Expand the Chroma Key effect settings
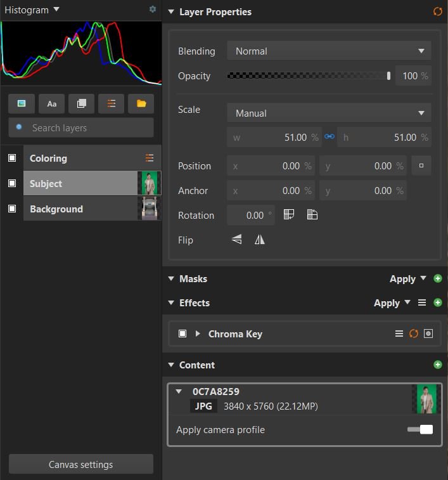Viewport: 448px width, 480px height. click(198, 334)
